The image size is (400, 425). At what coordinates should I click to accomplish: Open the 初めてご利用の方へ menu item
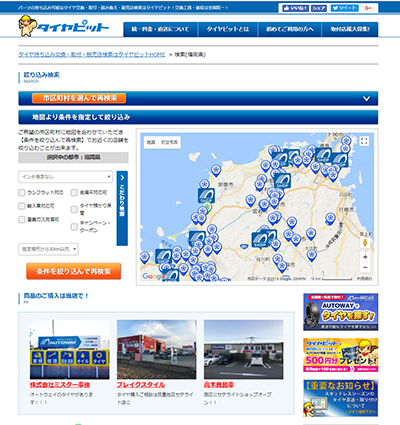pyautogui.click(x=290, y=29)
